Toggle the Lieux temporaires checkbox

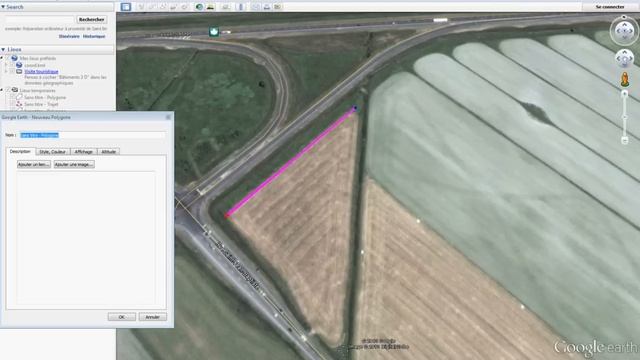(8, 90)
